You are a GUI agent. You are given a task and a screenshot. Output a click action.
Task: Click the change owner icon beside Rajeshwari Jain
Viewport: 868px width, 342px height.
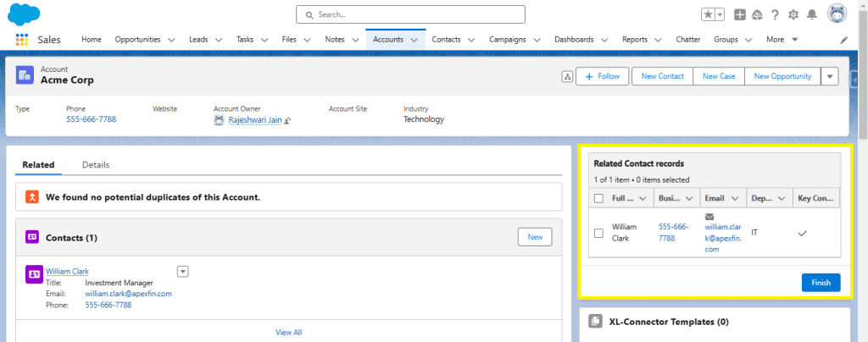[288, 120]
